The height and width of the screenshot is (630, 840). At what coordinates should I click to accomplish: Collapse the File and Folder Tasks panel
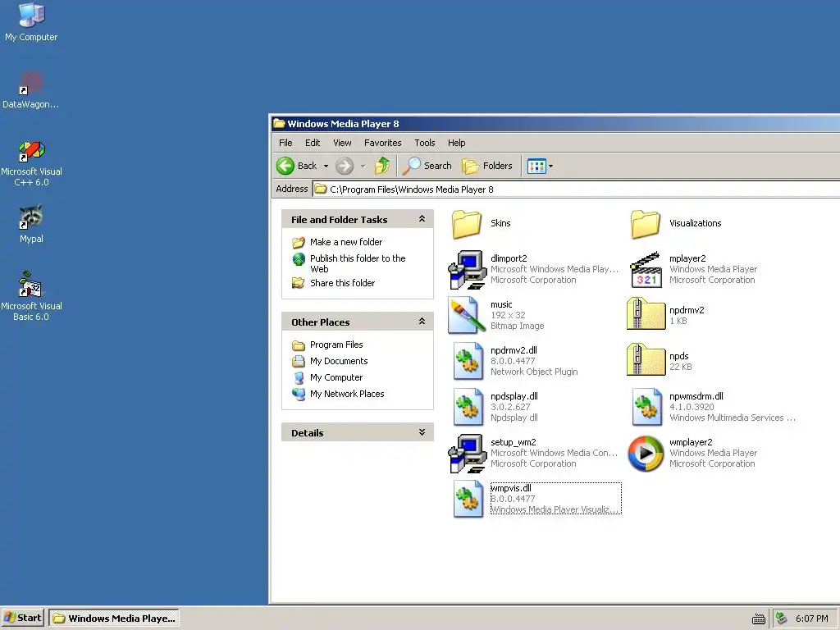click(422, 219)
